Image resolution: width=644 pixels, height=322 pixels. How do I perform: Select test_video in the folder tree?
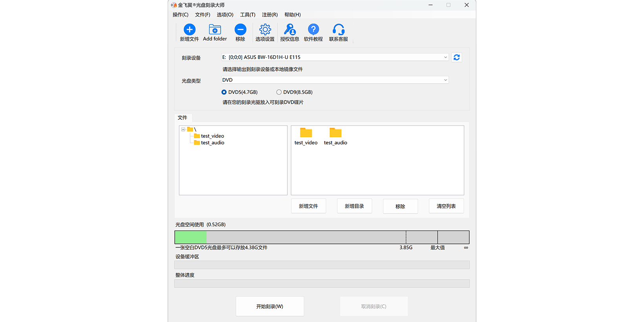click(212, 136)
